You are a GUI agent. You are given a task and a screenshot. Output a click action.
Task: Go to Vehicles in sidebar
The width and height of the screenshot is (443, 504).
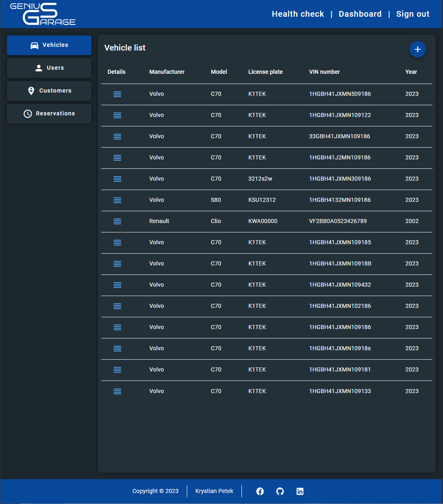[x=49, y=45]
